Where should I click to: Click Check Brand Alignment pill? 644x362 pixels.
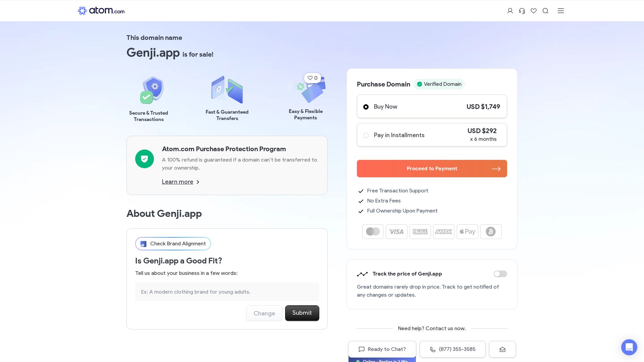coord(173,244)
